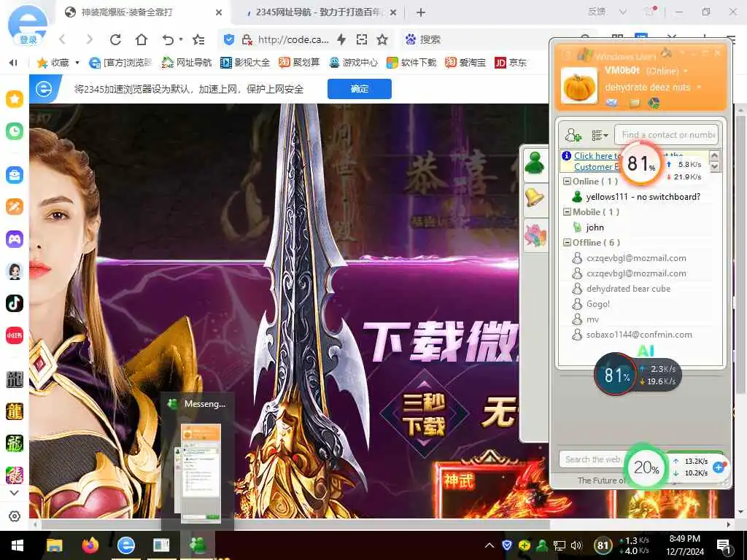The image size is (747, 560).
Task: Click the 8:49 PM clock in taskbar
Action: [x=684, y=539]
